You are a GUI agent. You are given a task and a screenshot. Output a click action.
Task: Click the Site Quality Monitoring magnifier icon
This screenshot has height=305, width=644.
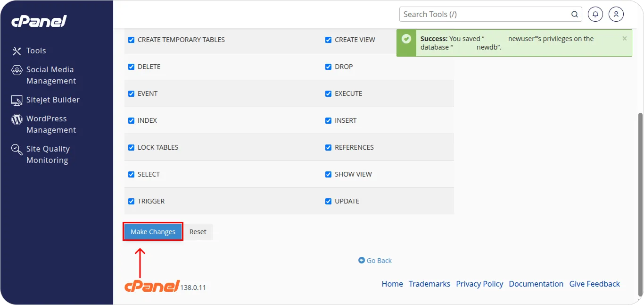click(x=17, y=150)
